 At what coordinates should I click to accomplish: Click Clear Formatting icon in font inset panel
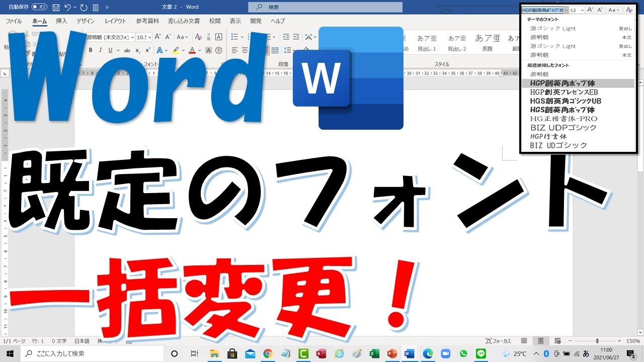point(629,10)
